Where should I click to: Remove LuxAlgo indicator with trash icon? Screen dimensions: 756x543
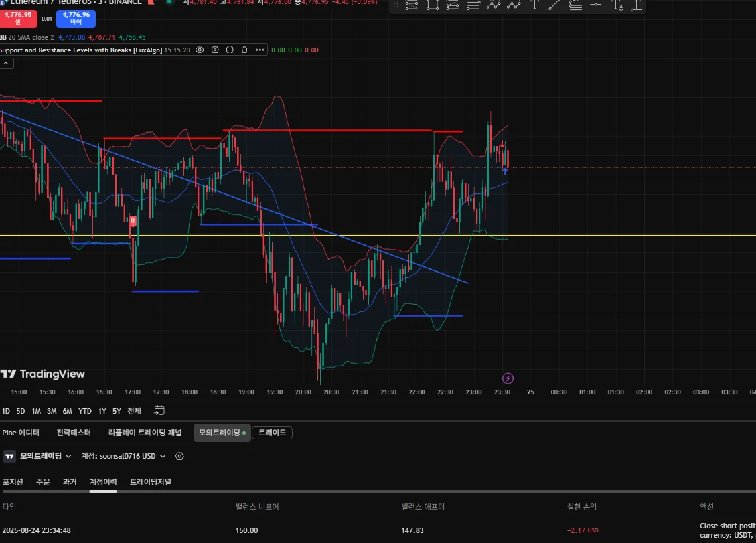pos(244,50)
